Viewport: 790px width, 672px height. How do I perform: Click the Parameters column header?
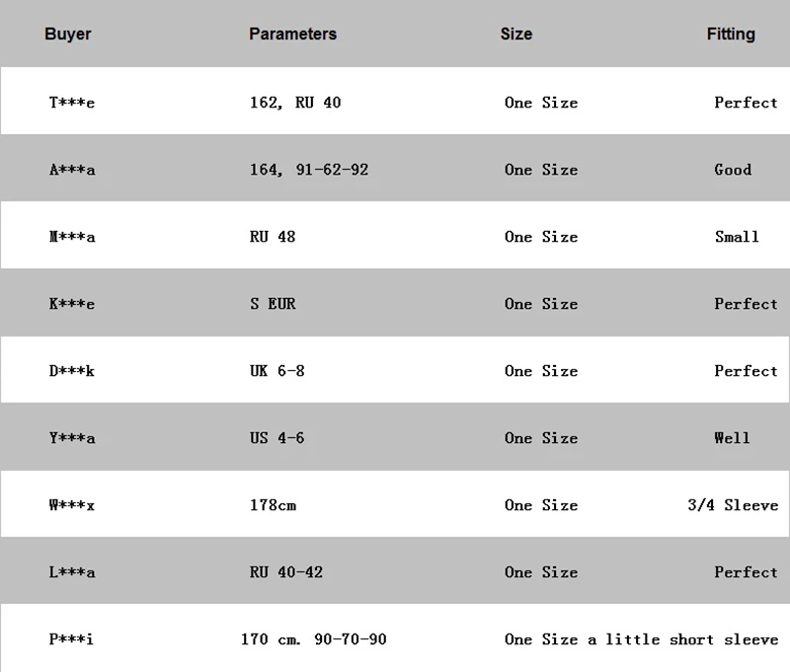292,34
